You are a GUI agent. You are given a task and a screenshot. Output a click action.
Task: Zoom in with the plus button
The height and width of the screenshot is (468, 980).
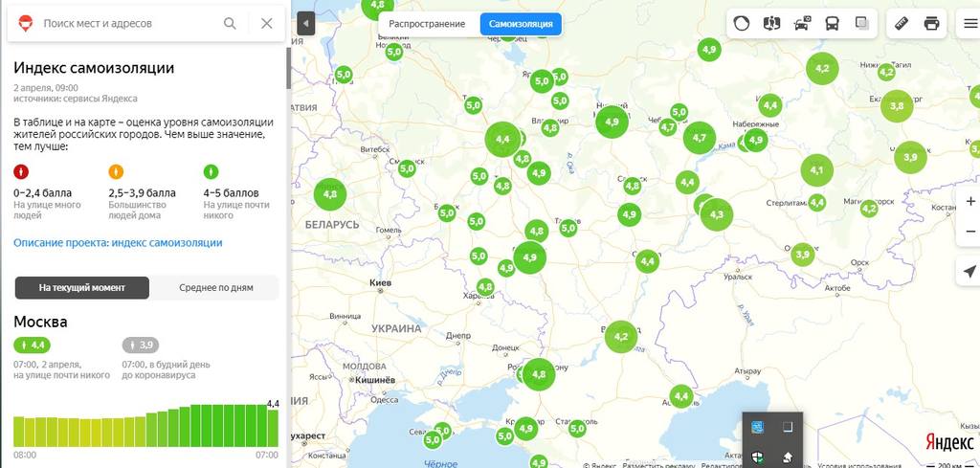point(970,201)
